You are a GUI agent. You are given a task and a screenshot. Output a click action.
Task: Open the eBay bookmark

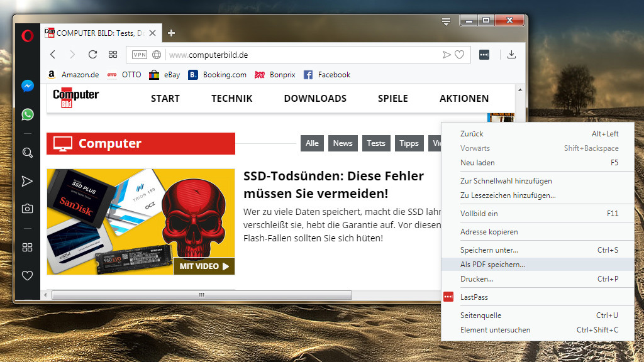click(165, 75)
